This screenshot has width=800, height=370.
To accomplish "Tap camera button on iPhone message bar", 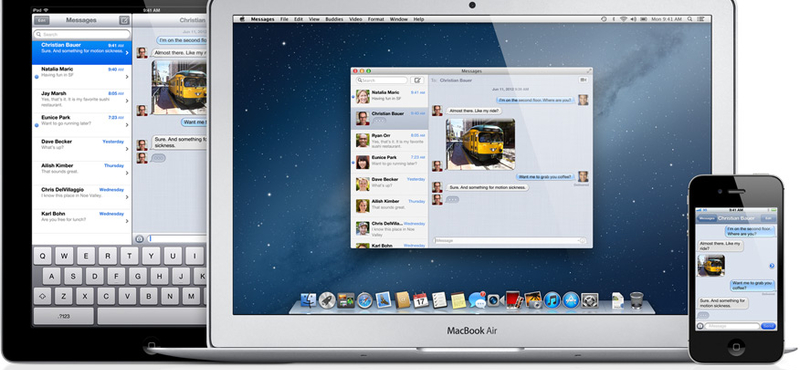I will pos(700,326).
